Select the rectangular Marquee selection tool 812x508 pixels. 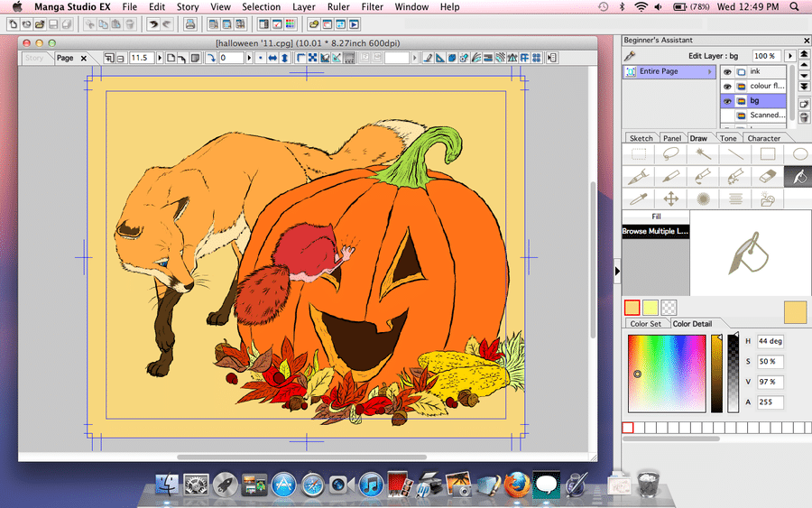pos(639,153)
